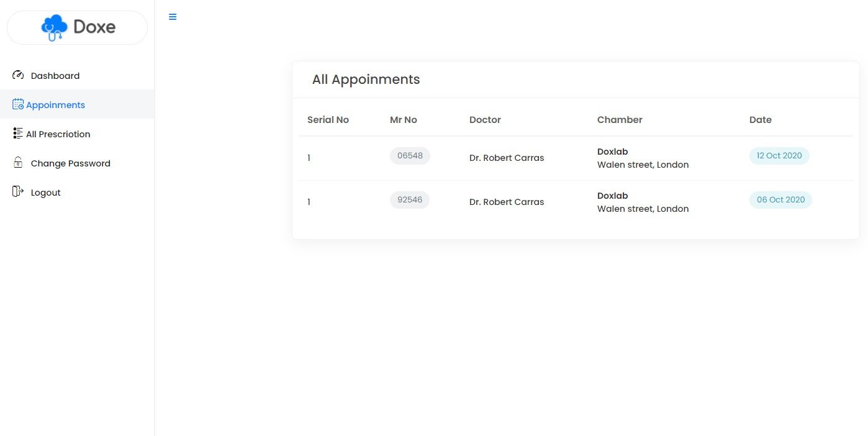This screenshot has width=868, height=436.
Task: Click the Chamber column header
Action: 620,120
